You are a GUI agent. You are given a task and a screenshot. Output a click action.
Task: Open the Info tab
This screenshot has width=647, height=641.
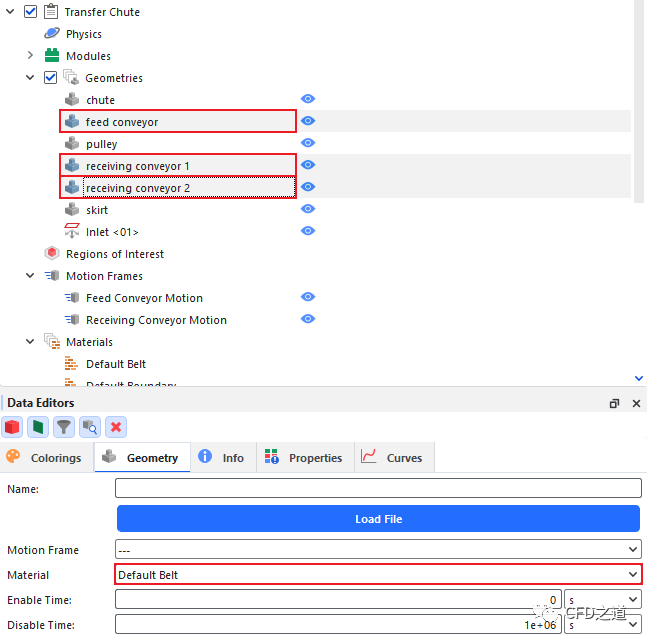click(223, 457)
